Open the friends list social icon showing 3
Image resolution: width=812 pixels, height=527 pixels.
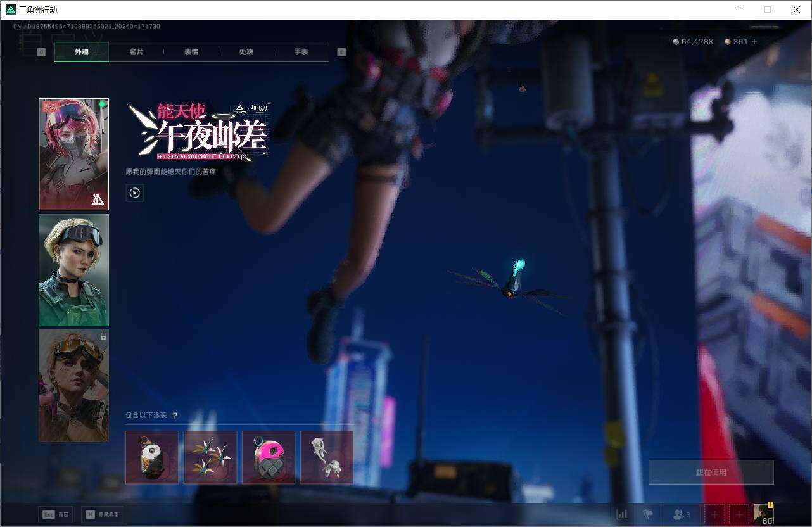click(x=678, y=514)
